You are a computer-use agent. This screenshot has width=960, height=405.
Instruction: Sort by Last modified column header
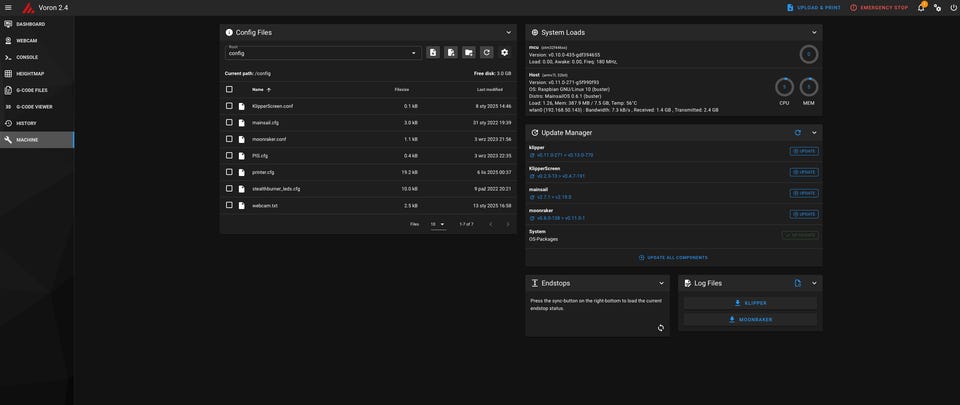pyautogui.click(x=490, y=89)
